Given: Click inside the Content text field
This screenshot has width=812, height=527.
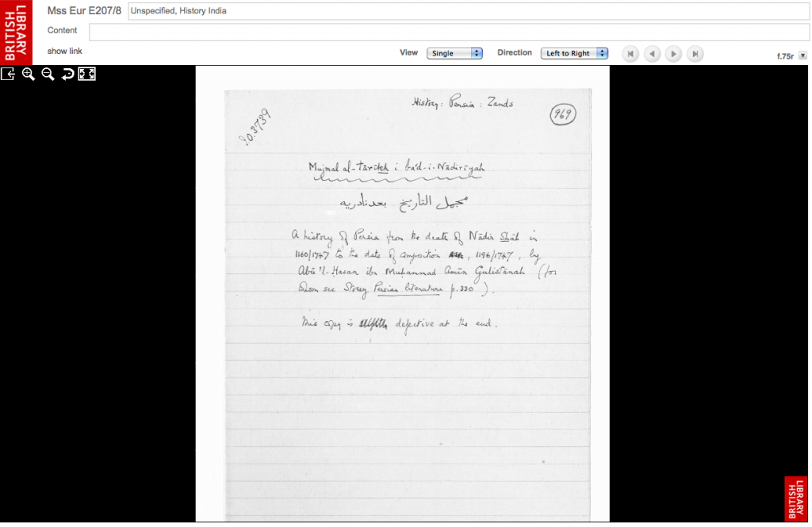Looking at the screenshot, I should pos(444,32).
